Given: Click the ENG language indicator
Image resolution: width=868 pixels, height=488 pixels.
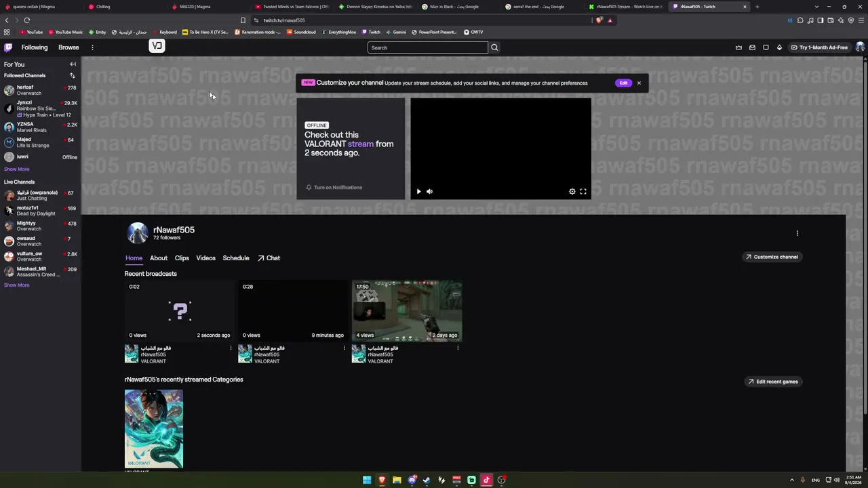Looking at the screenshot, I should [815, 480].
